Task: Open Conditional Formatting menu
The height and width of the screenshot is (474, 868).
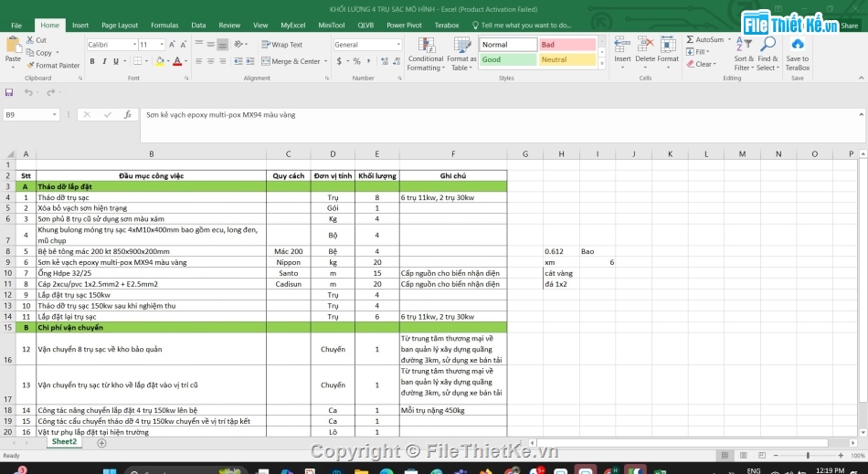Action: 426,54
